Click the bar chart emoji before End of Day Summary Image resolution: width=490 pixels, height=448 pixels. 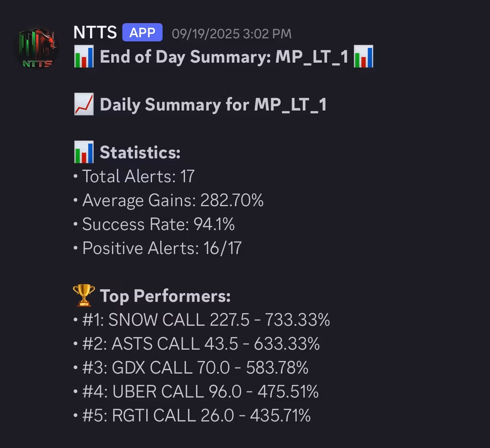[x=84, y=57]
